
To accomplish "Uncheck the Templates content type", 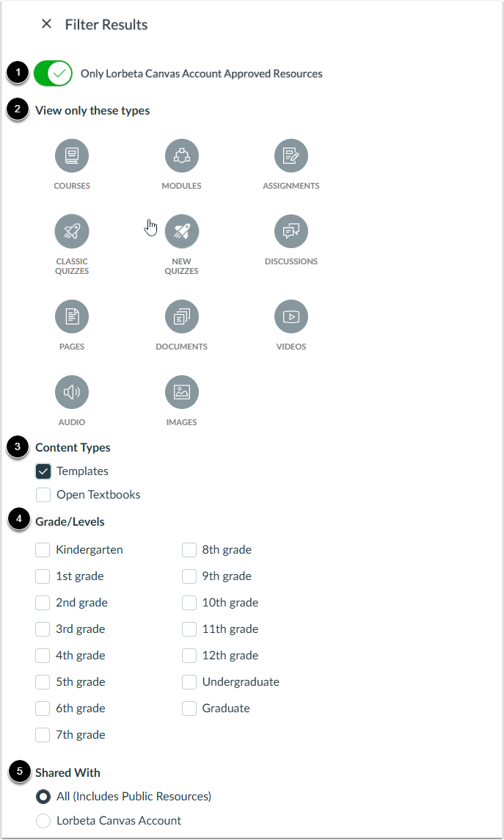I will pyautogui.click(x=43, y=471).
